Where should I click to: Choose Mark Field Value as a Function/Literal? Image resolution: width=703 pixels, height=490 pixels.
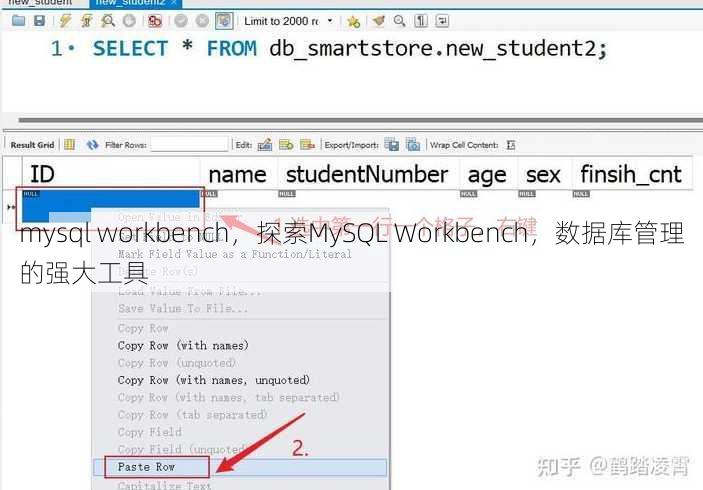[x=235, y=254]
